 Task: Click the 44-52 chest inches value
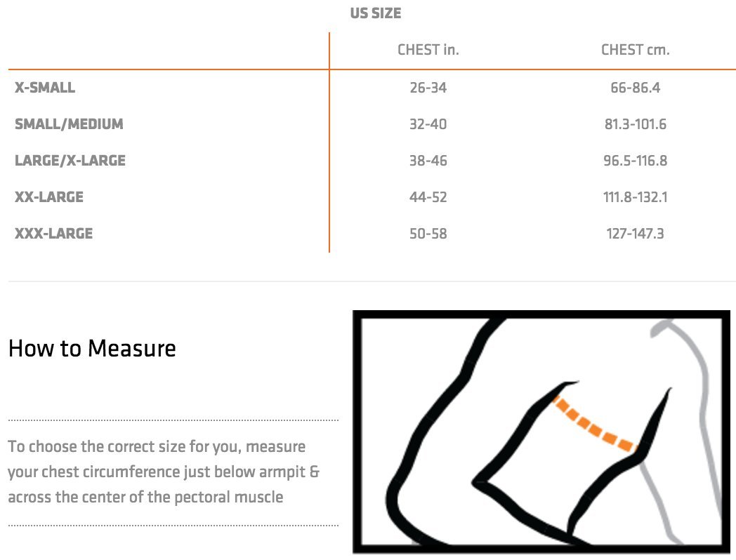point(428,197)
